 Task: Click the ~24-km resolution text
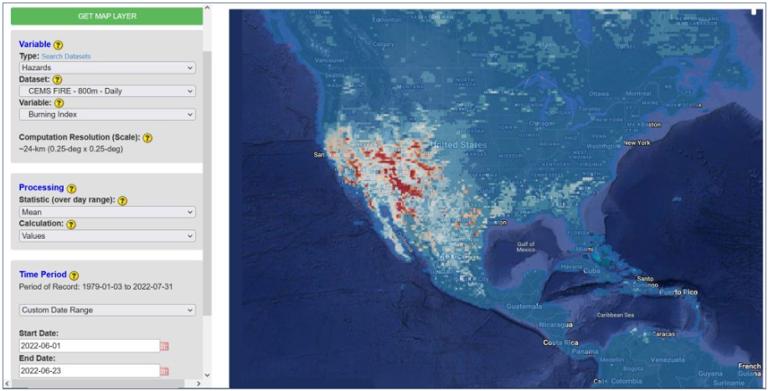tap(71, 149)
